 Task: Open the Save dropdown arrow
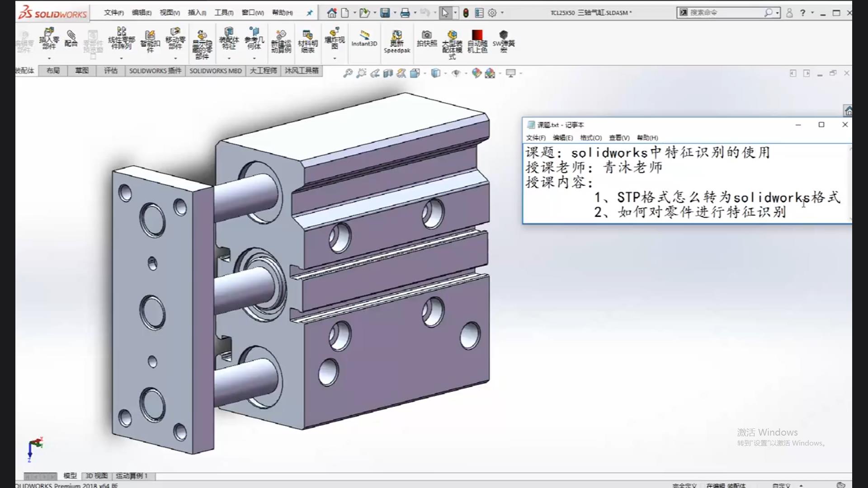395,13
